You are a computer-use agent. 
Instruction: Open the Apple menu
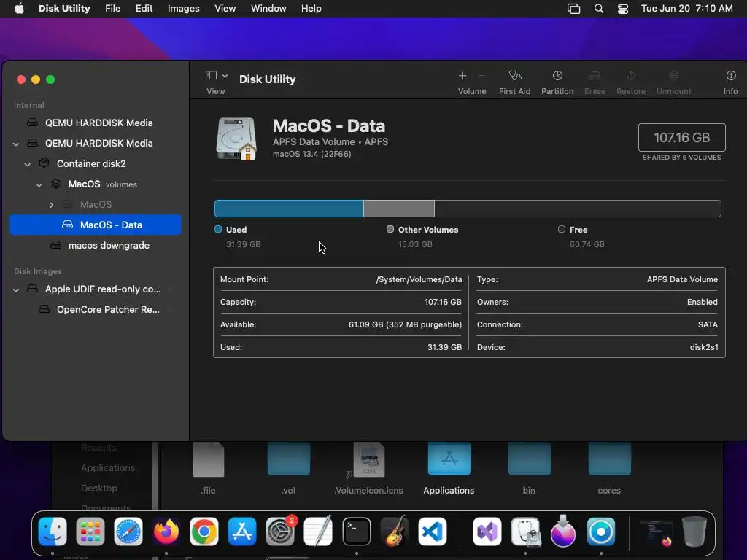(19, 9)
